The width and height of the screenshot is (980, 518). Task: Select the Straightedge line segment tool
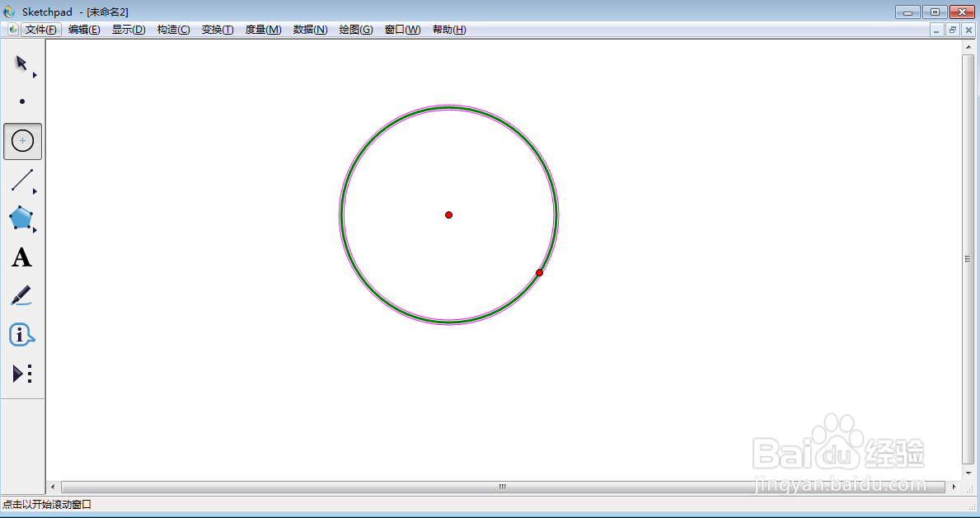coord(22,180)
